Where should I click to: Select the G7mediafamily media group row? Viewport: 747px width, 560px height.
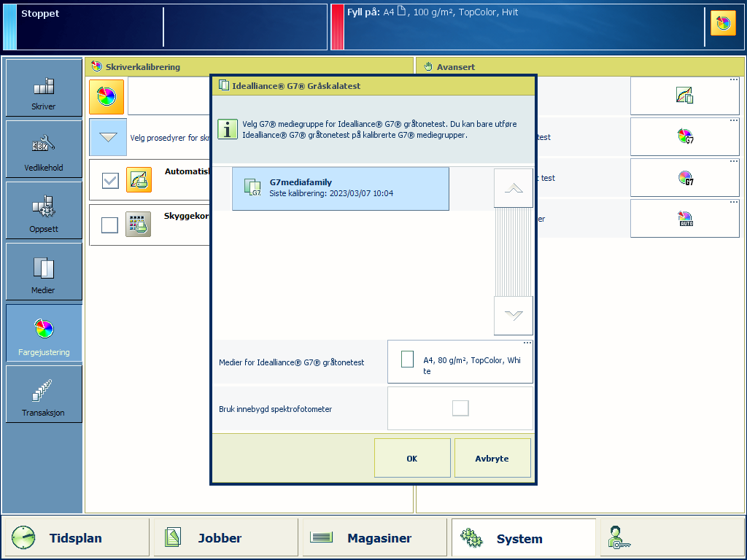click(341, 189)
